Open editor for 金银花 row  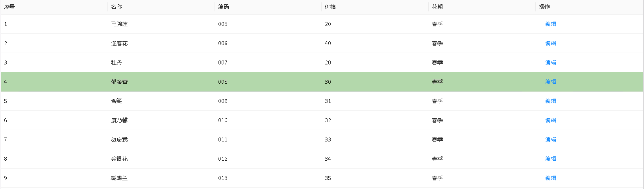551,159
